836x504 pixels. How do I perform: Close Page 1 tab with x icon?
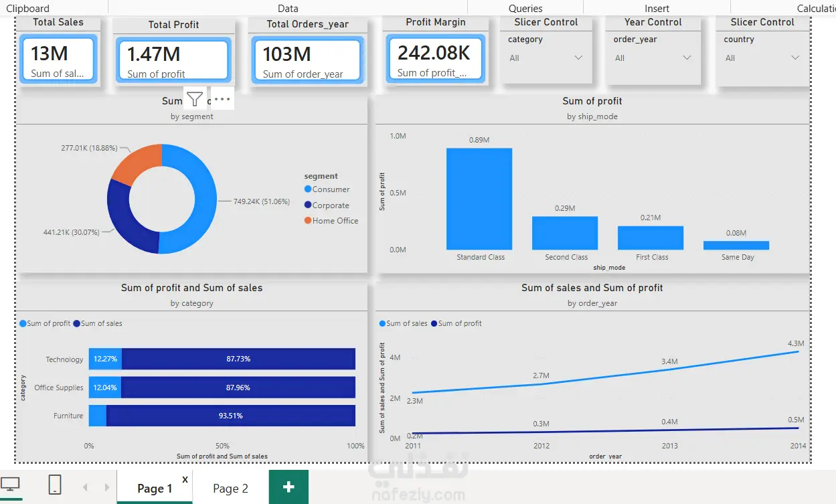pyautogui.click(x=185, y=479)
